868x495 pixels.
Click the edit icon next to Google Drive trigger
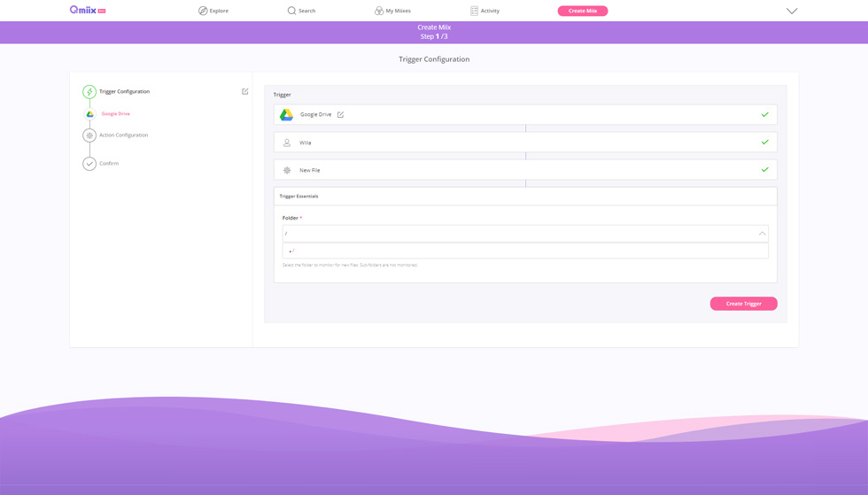pos(341,114)
